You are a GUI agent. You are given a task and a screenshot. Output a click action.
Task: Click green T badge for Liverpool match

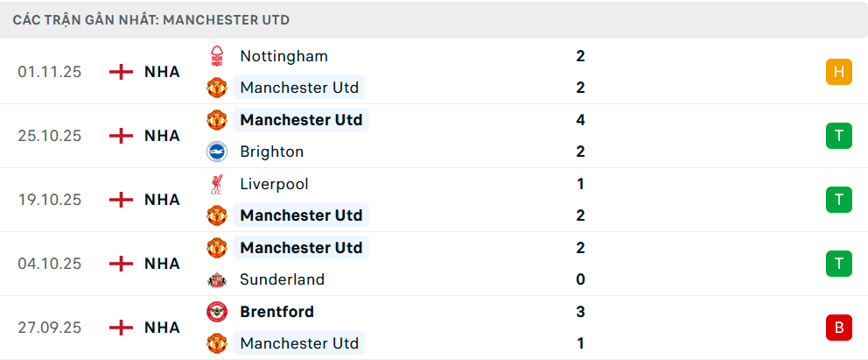coord(838,200)
